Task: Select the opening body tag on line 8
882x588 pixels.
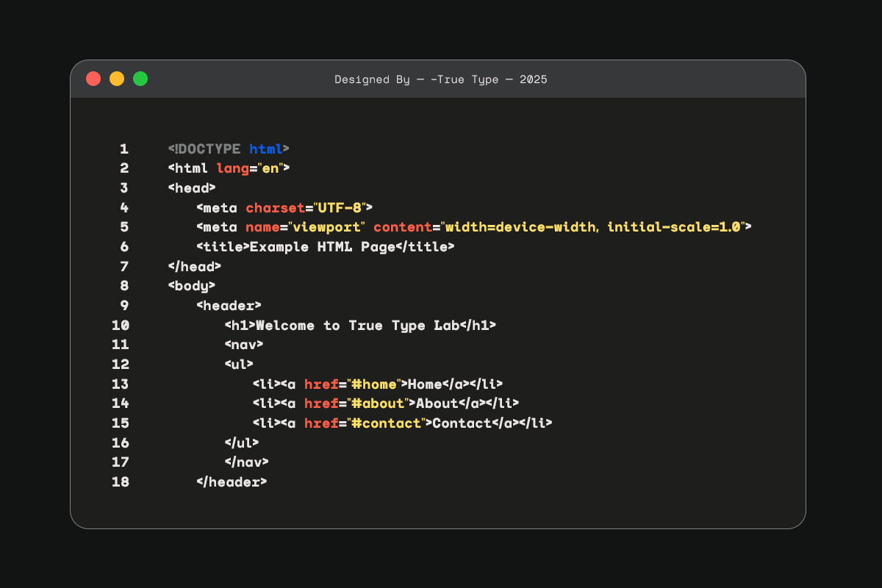Action: click(x=191, y=286)
